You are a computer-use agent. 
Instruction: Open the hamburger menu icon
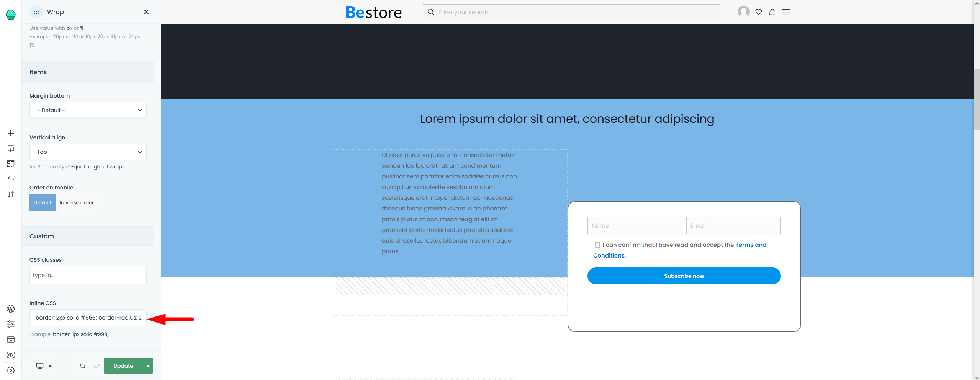pyautogui.click(x=786, y=12)
